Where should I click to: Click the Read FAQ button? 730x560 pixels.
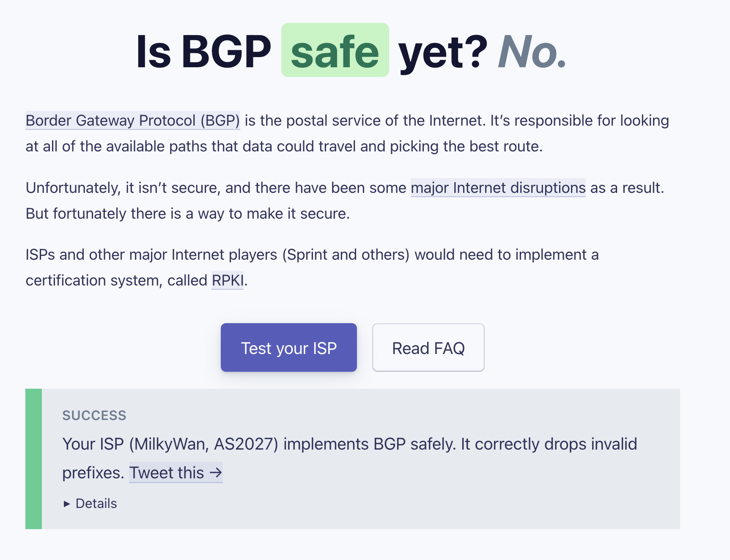pyautogui.click(x=428, y=348)
